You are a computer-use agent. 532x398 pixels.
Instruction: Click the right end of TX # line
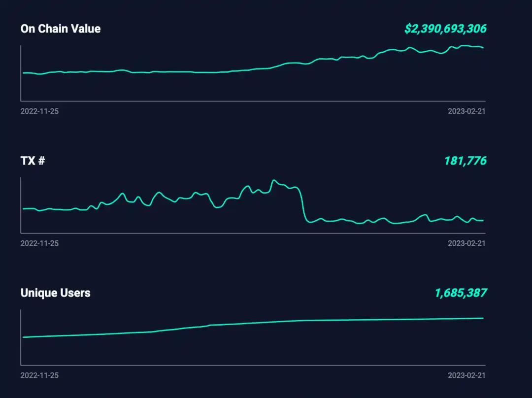point(483,220)
